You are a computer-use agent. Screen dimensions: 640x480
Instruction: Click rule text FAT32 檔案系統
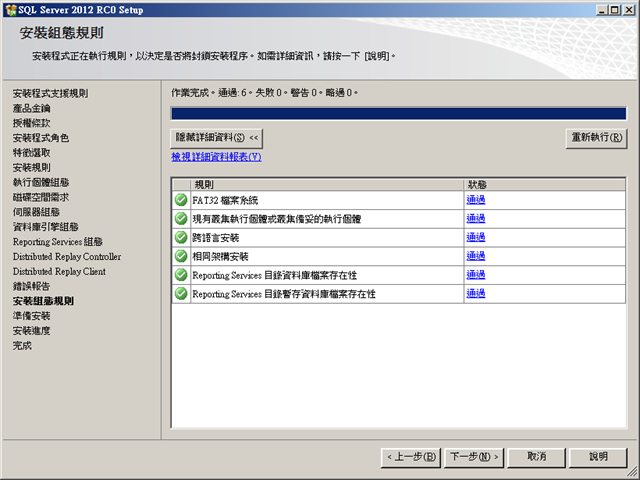pos(225,200)
